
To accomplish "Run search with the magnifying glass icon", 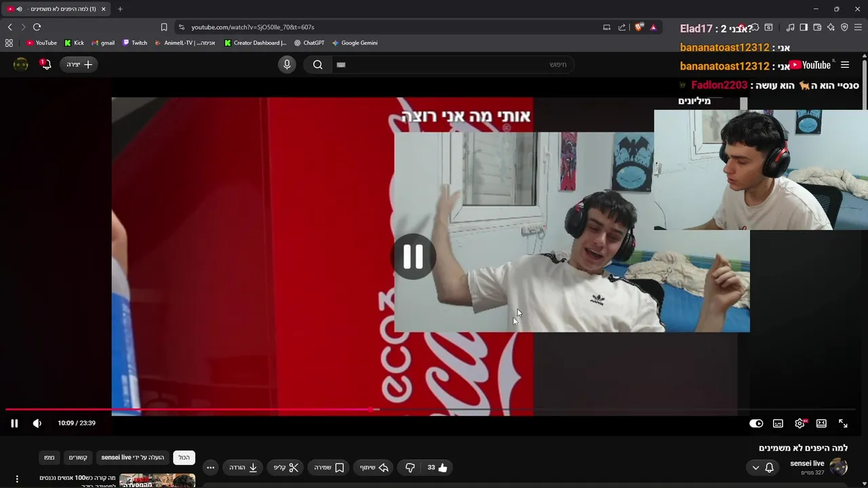I will tap(317, 64).
